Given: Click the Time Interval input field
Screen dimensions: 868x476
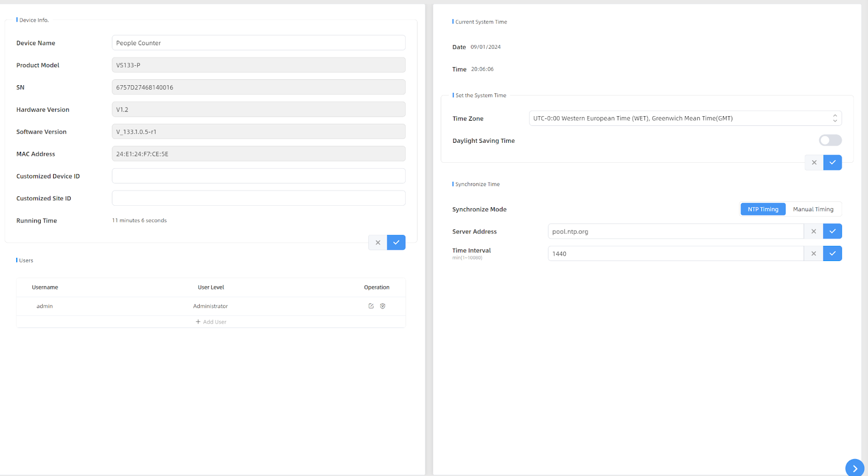Looking at the screenshot, I should coord(675,253).
